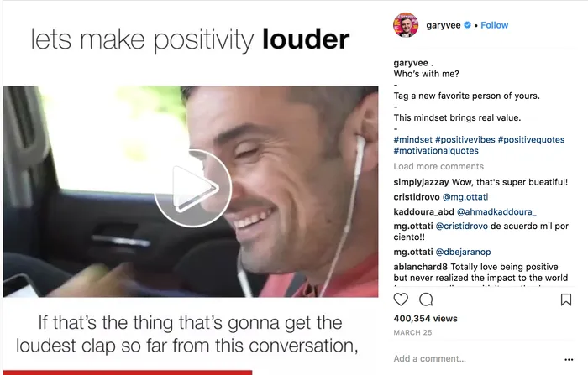Save the post with the bookmark icon
The height and width of the screenshot is (375, 588).
coord(566,299)
